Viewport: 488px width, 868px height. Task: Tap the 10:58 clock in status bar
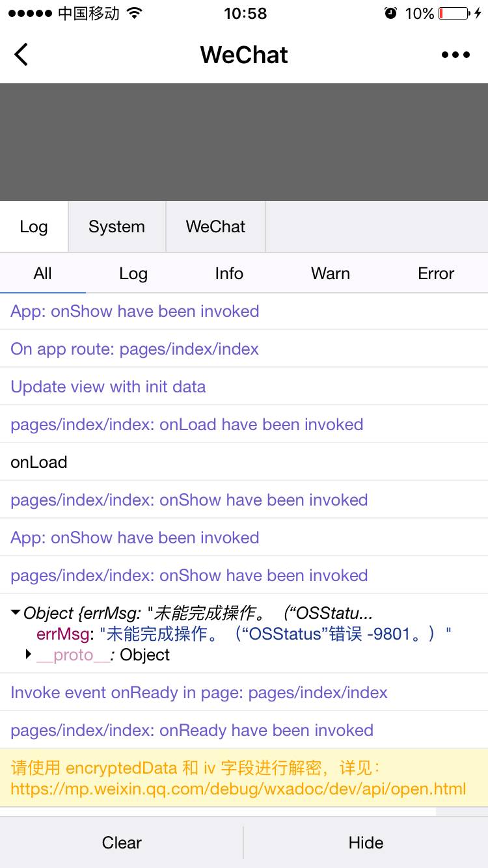245,13
